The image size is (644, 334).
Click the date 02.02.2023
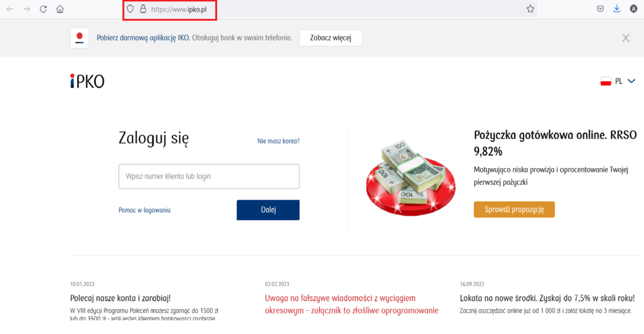click(277, 284)
